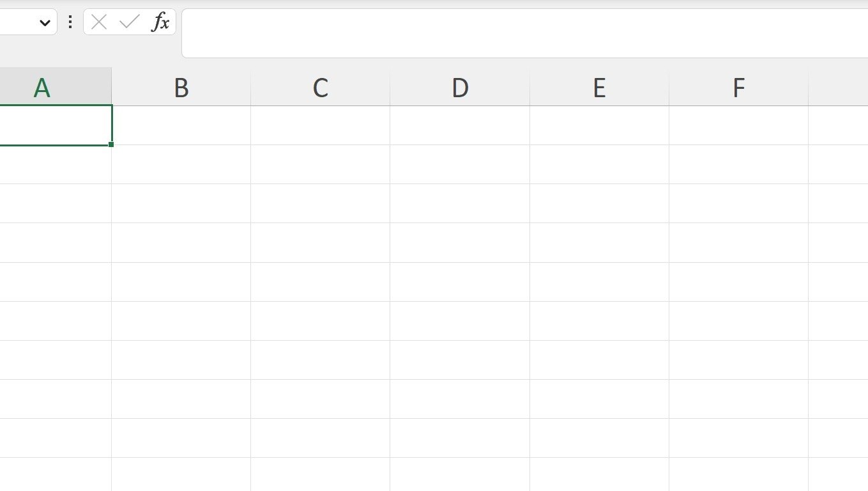Select column C header
868x491 pixels.
pos(321,87)
